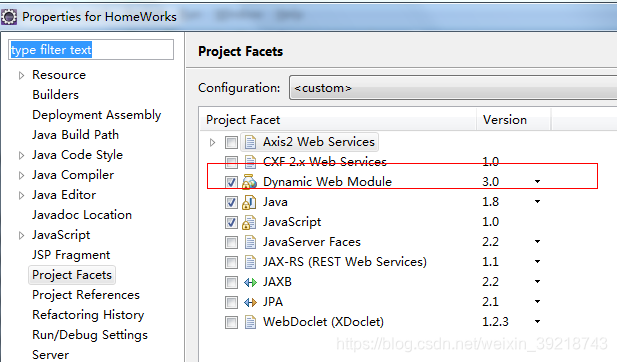Check the WebDoclet (XDoclet) checkbox

pos(231,323)
